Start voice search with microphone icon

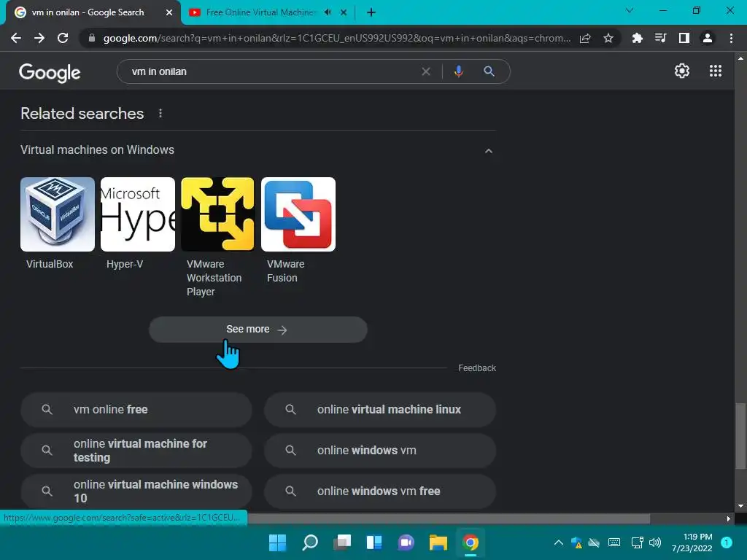(x=458, y=71)
